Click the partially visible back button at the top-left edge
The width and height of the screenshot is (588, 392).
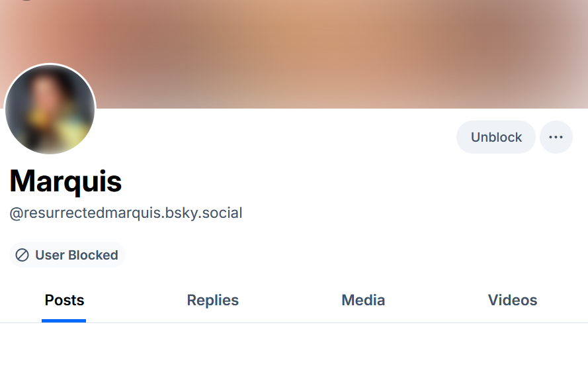[x=26, y=1]
